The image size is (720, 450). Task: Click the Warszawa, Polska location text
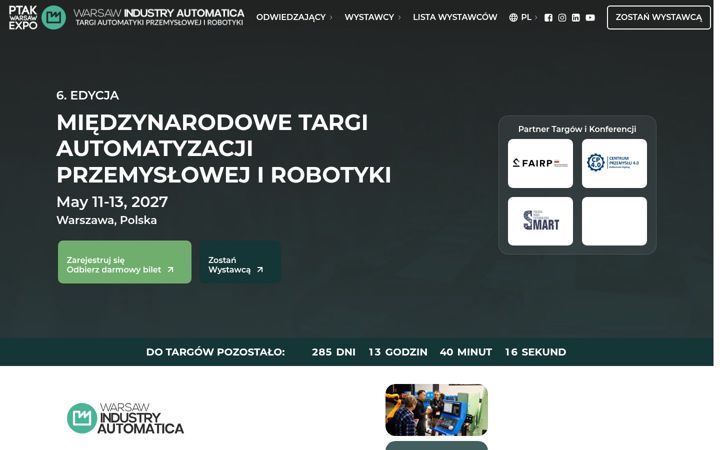click(x=107, y=220)
